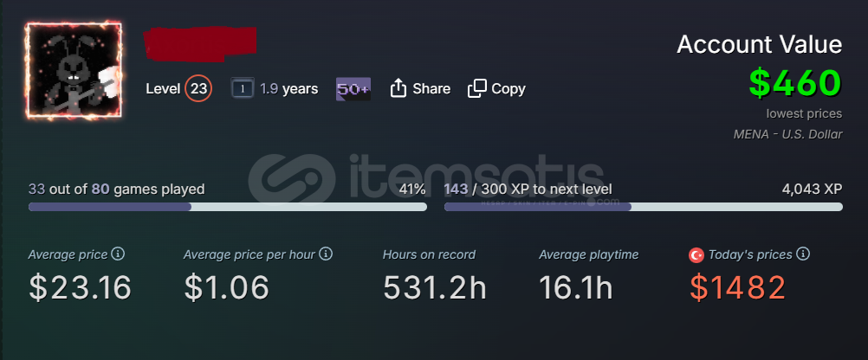The width and height of the screenshot is (868, 360).
Task: Click the $460 account value
Action: click(795, 83)
